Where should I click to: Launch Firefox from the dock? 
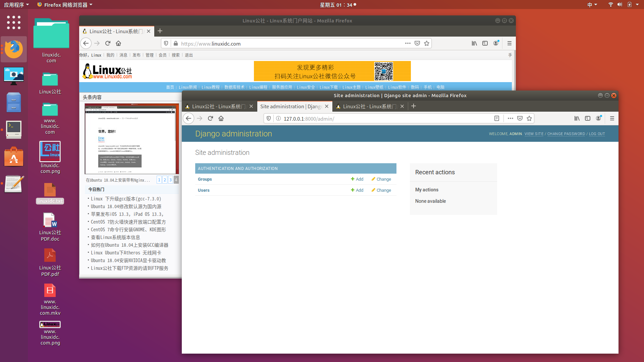coord(14,49)
